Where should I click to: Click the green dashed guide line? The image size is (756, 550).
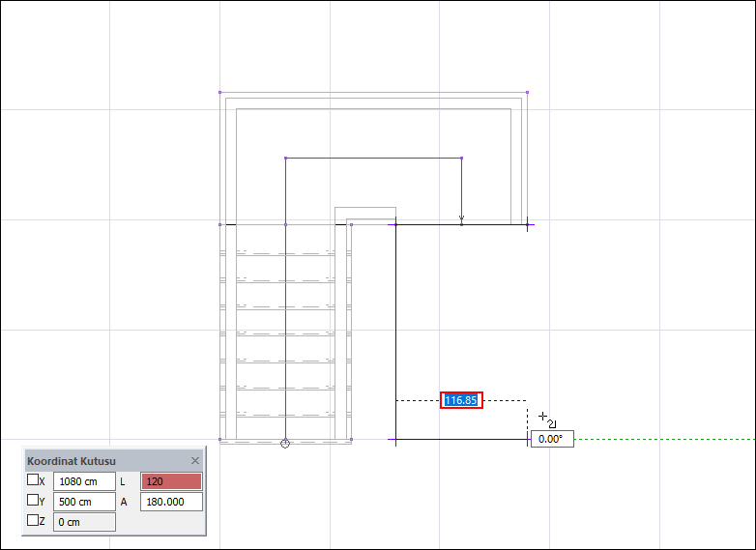(x=664, y=439)
